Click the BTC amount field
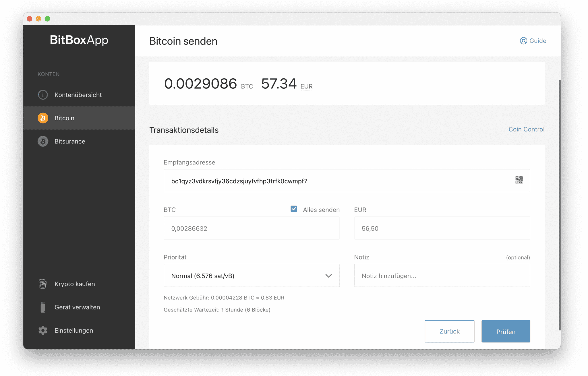The width and height of the screenshot is (588, 376). pyautogui.click(x=252, y=228)
